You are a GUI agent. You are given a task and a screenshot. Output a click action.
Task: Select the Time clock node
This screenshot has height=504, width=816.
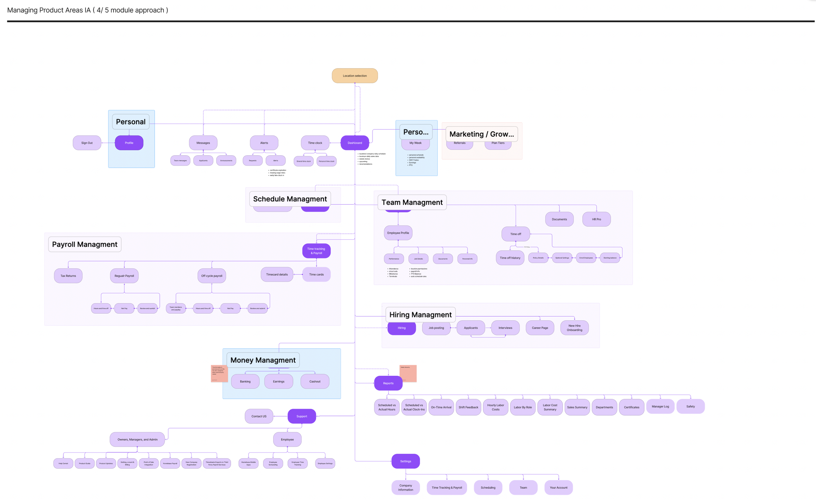coord(315,143)
